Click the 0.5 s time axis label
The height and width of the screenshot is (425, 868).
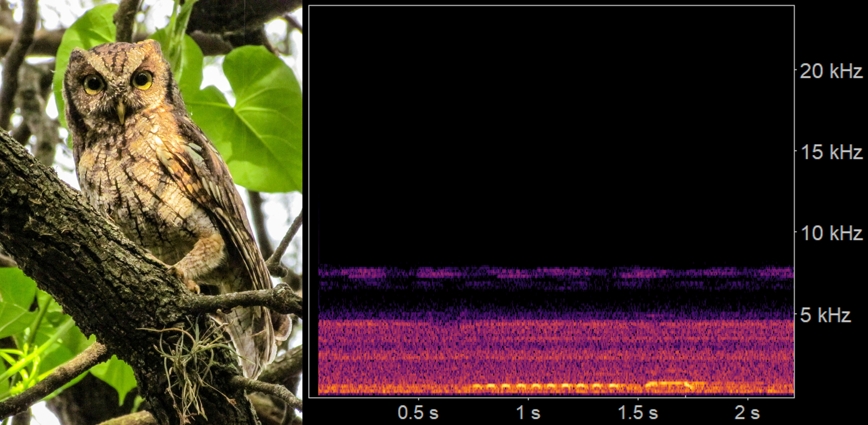(x=418, y=413)
